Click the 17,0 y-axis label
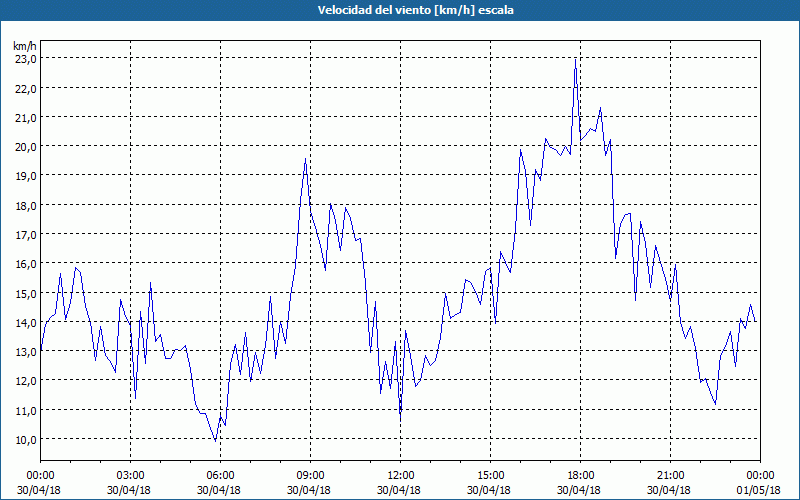The image size is (800, 500). [25, 234]
